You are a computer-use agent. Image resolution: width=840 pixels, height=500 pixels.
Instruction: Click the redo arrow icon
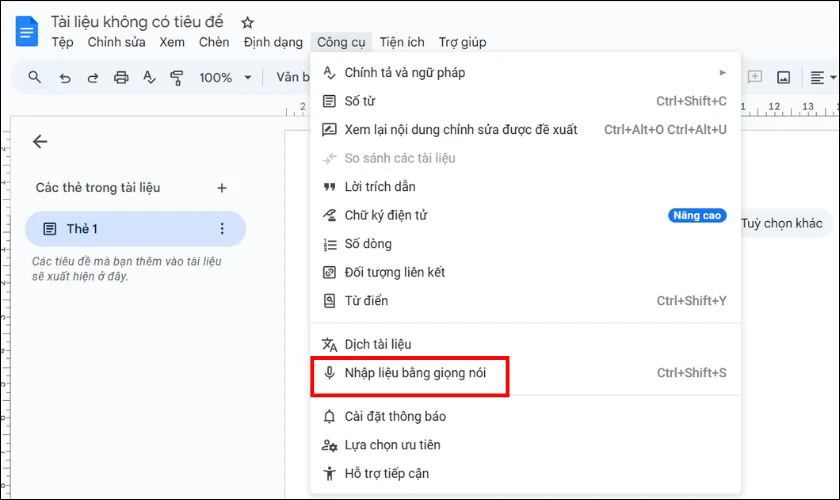(x=93, y=78)
